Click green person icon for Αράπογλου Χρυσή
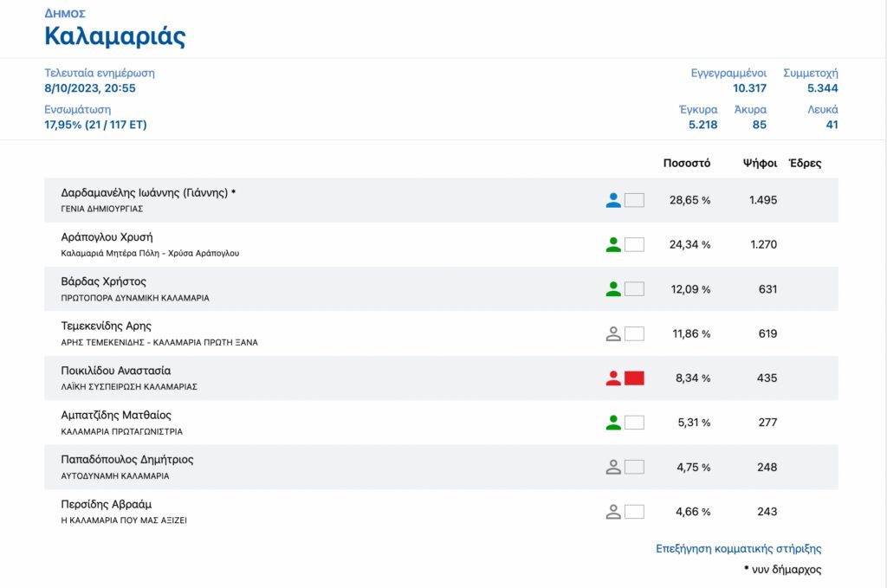Viewport: 887px width, 588px height. coord(613,245)
